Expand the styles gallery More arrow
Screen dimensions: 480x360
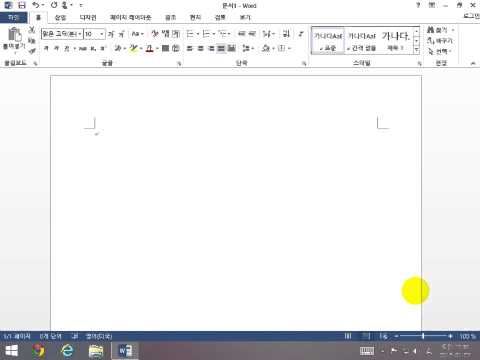(416, 50)
